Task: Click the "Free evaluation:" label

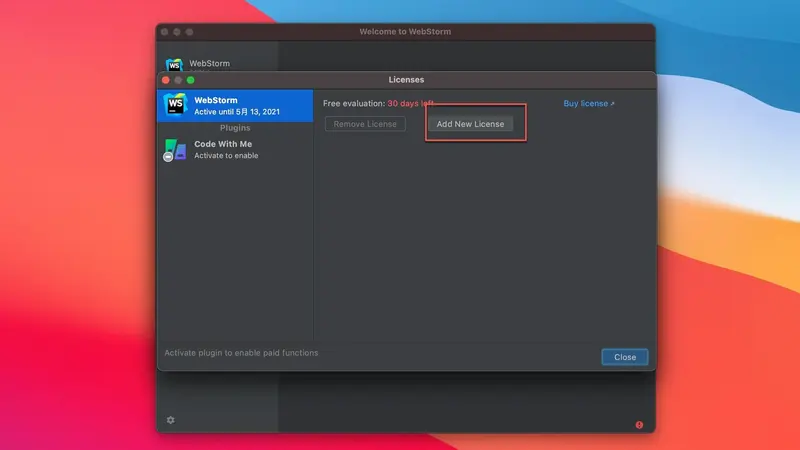Action: click(x=354, y=104)
